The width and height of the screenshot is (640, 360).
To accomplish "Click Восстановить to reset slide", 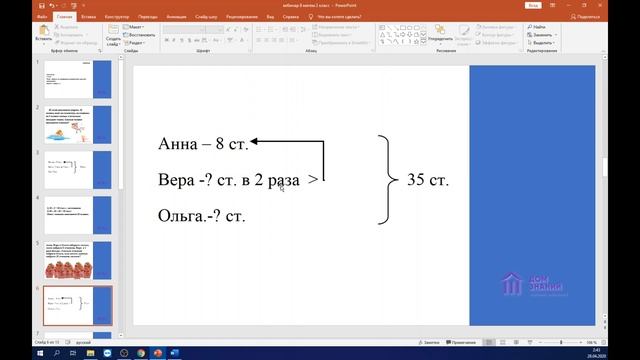I will (139, 35).
